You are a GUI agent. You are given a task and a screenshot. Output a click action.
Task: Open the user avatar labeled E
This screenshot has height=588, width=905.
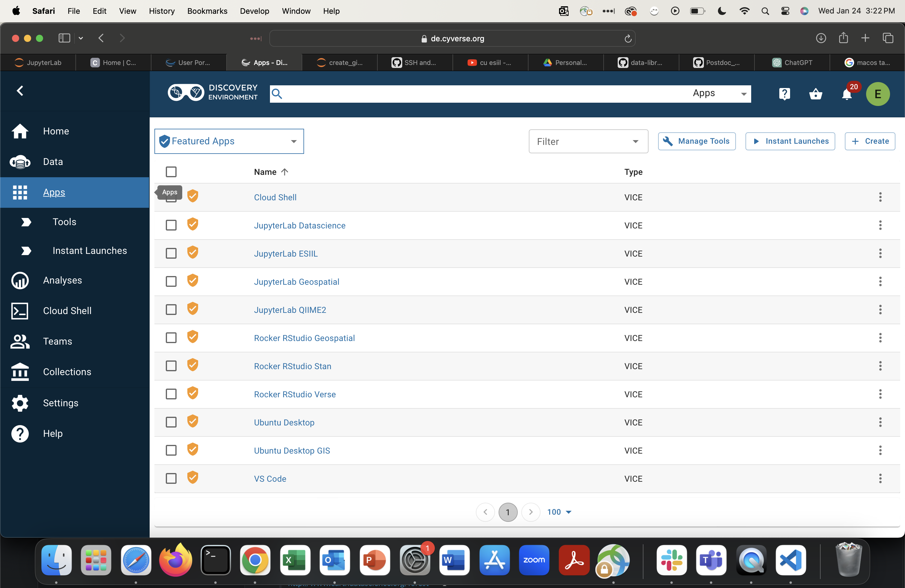click(878, 94)
